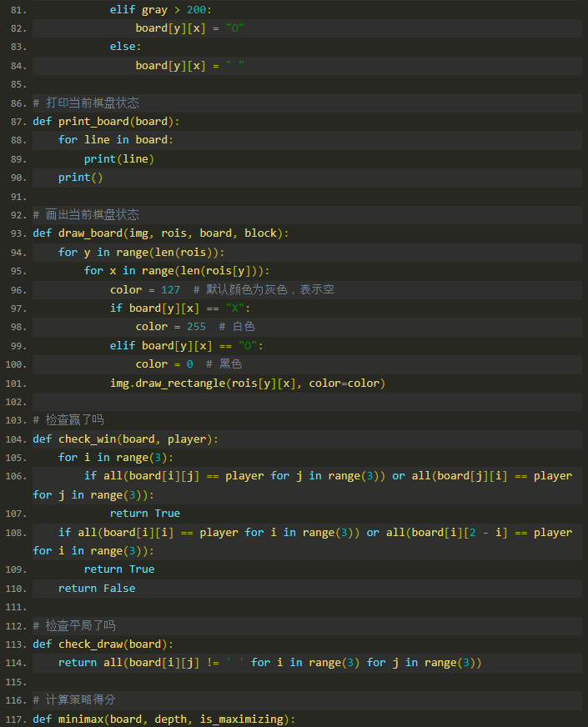
Task: Click line number 110
Action: (x=16, y=589)
